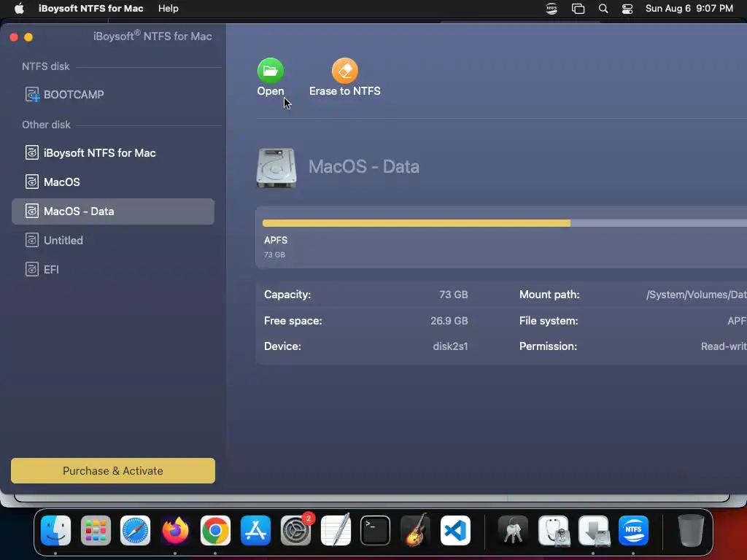This screenshot has width=747, height=560.
Task: Click the yellow APFS disk usage bar
Action: pos(417,223)
